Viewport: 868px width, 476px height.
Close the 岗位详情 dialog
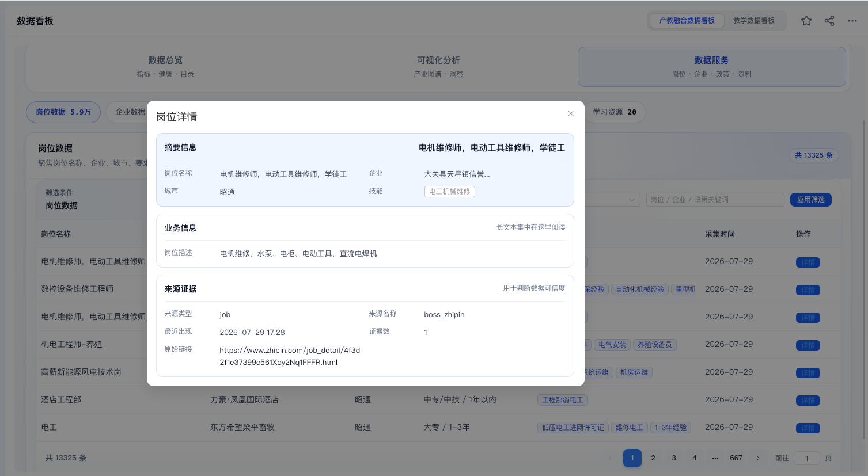571,113
